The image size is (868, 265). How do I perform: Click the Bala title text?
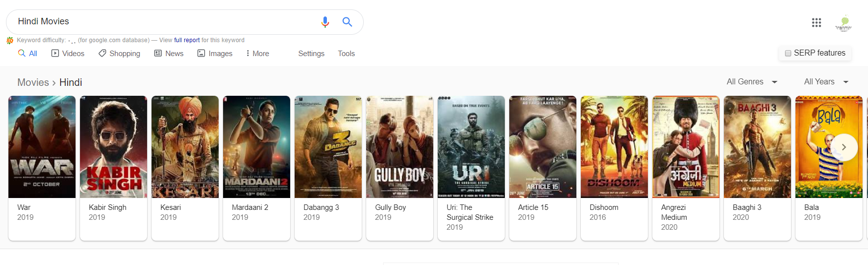coord(811,207)
